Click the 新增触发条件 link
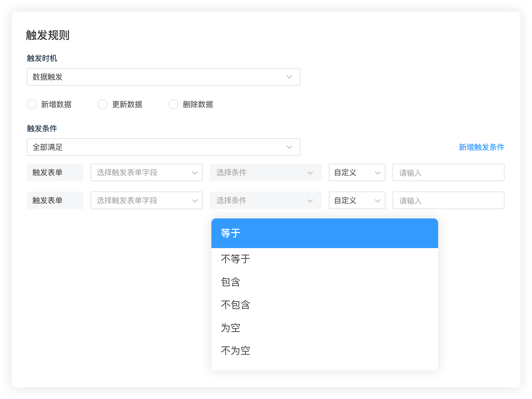Viewport: 532px width, 399px height. pyautogui.click(x=481, y=147)
